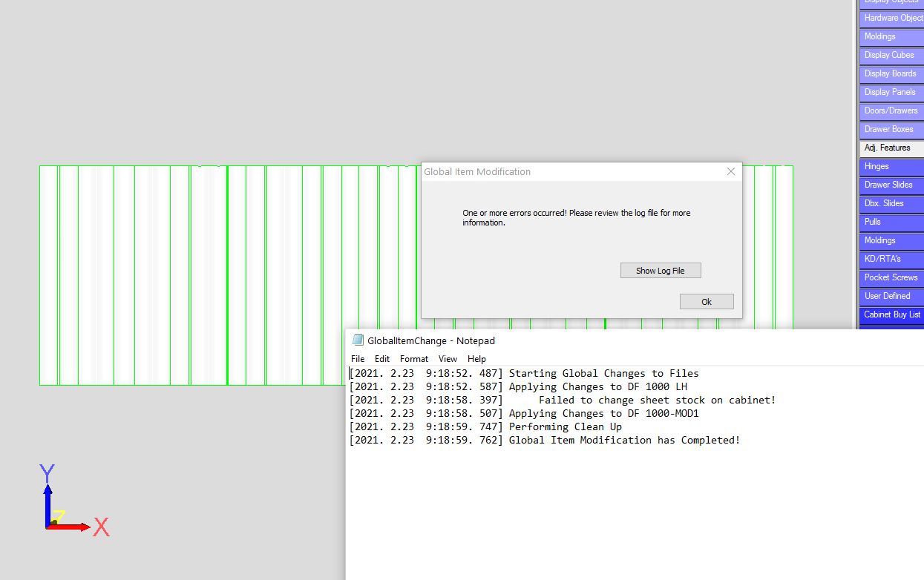Toggle Display Cubes in the side panel

892,55
